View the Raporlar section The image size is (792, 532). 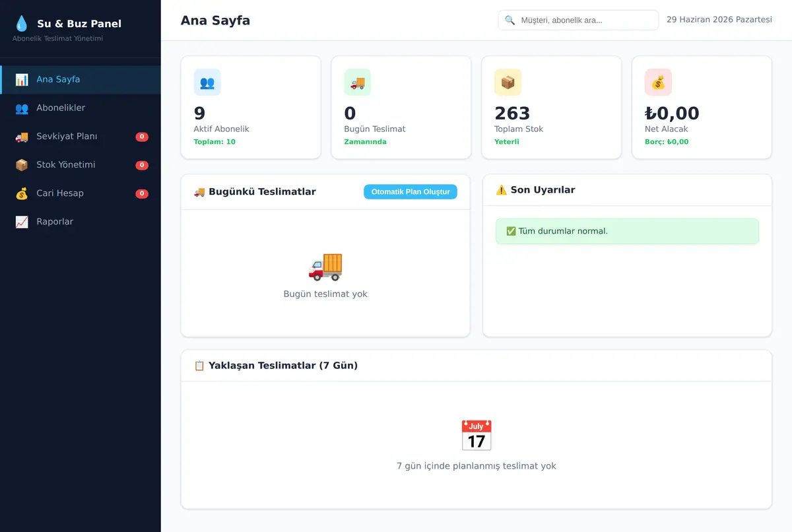[x=81, y=222]
